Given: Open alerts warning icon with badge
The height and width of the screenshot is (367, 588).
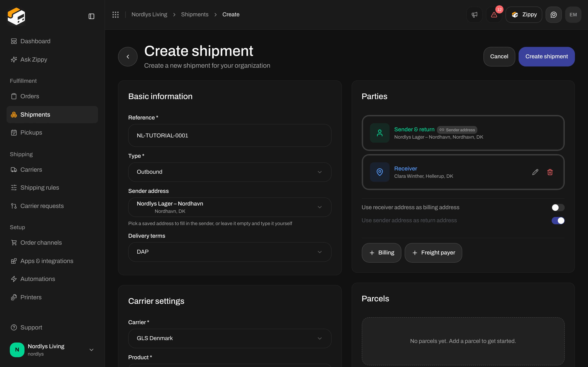Looking at the screenshot, I should click(494, 14).
